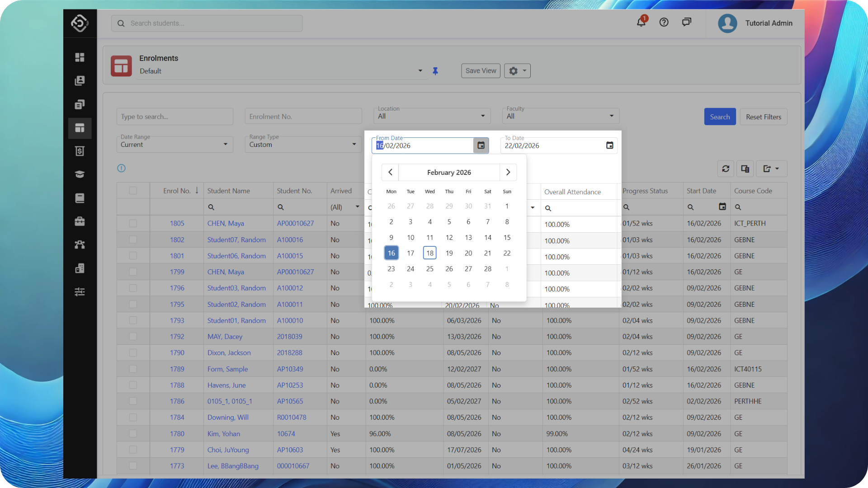Open the dashboard icon in sidebar

click(80, 57)
